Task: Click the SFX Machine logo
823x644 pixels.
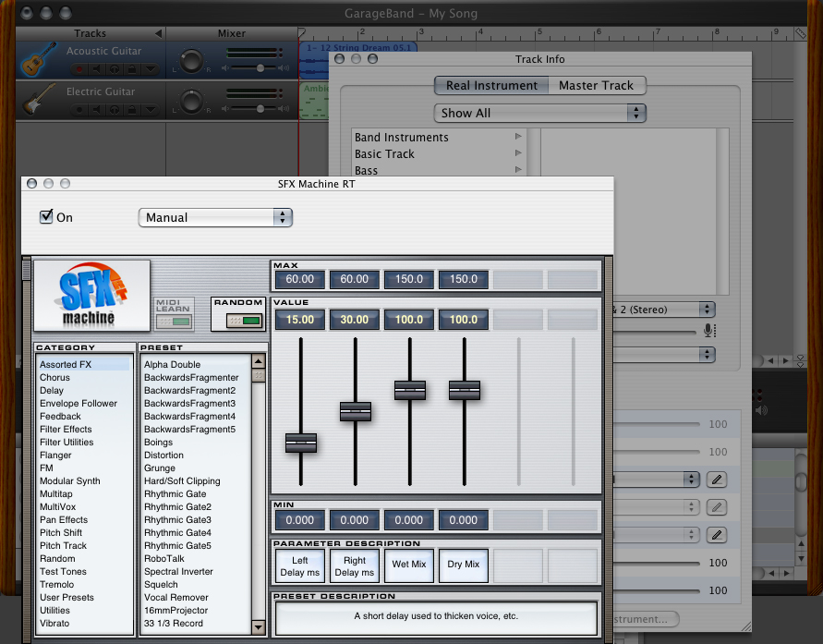Action: pos(91,296)
